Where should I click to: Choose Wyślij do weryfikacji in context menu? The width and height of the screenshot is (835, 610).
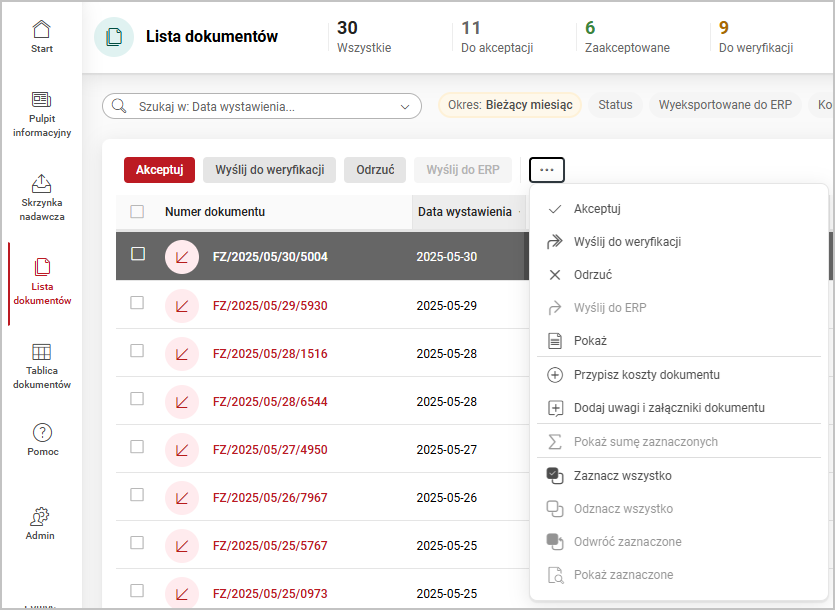pyautogui.click(x=679, y=242)
